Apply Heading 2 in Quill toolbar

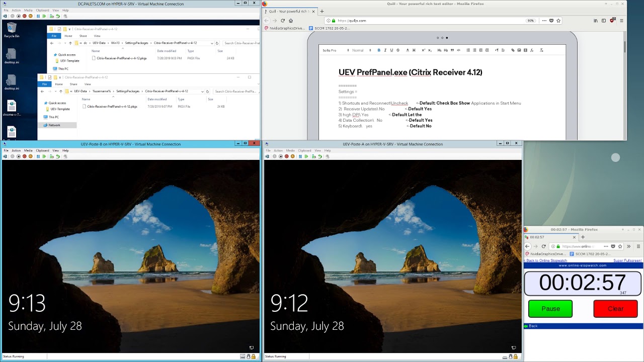(x=445, y=50)
